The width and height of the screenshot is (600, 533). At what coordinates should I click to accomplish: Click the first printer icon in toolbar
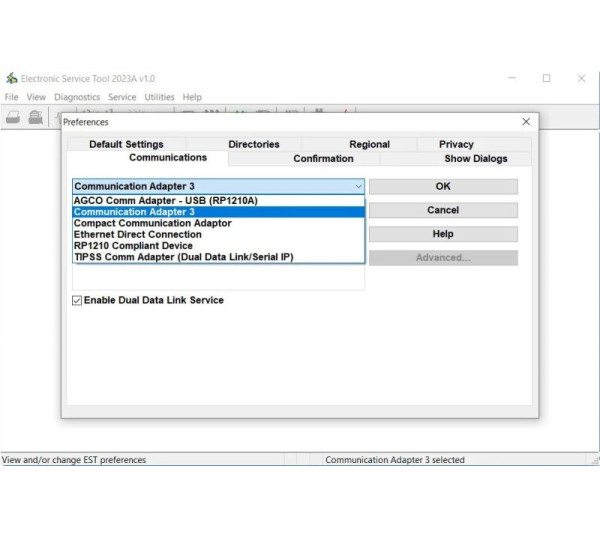click(x=13, y=117)
